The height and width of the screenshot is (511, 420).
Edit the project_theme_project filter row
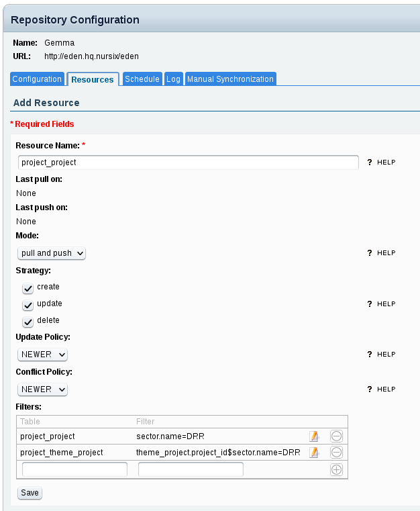(x=313, y=453)
